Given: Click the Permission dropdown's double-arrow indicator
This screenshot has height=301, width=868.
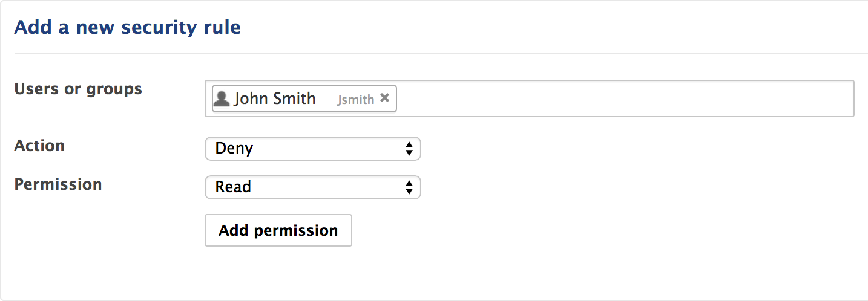Looking at the screenshot, I should click(409, 187).
